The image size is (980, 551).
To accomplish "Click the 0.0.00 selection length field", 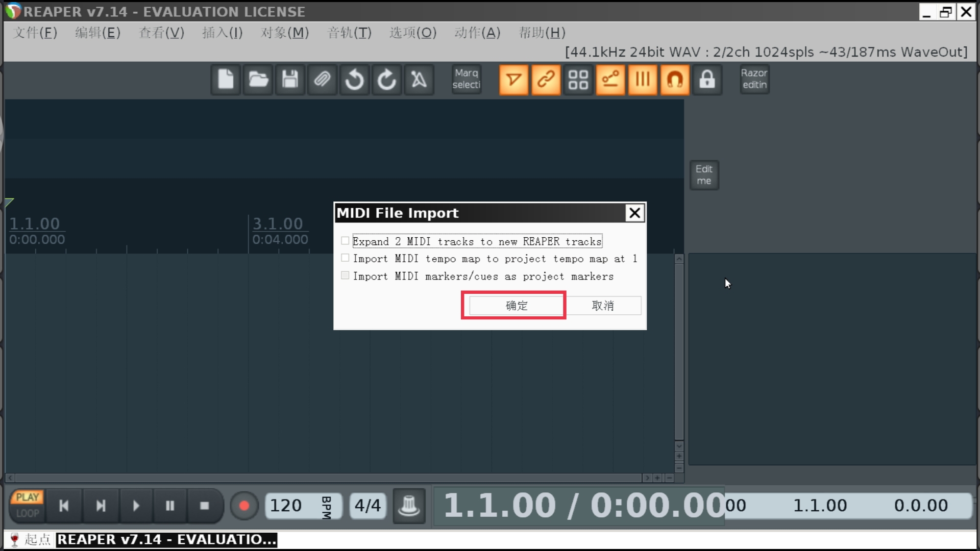I will point(921,506).
